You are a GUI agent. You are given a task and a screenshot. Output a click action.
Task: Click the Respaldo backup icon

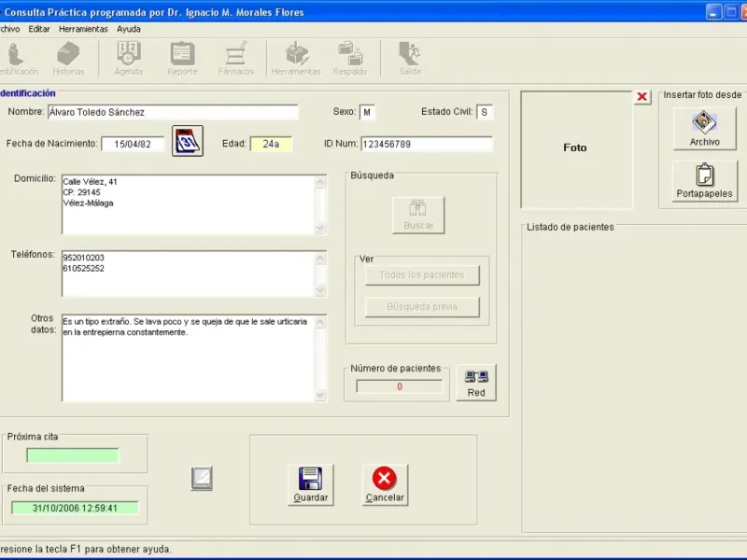click(x=350, y=59)
